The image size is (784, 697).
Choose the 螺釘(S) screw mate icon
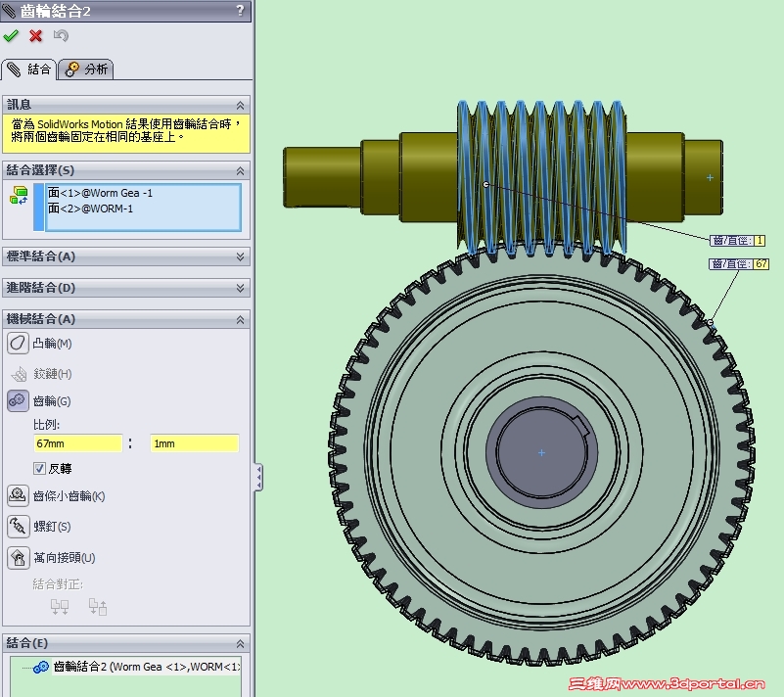tap(18, 527)
